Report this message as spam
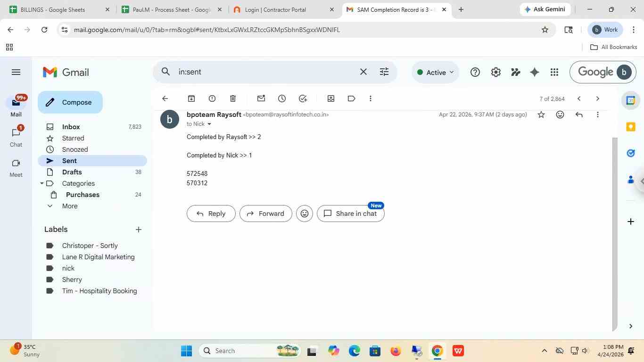 [212, 99]
